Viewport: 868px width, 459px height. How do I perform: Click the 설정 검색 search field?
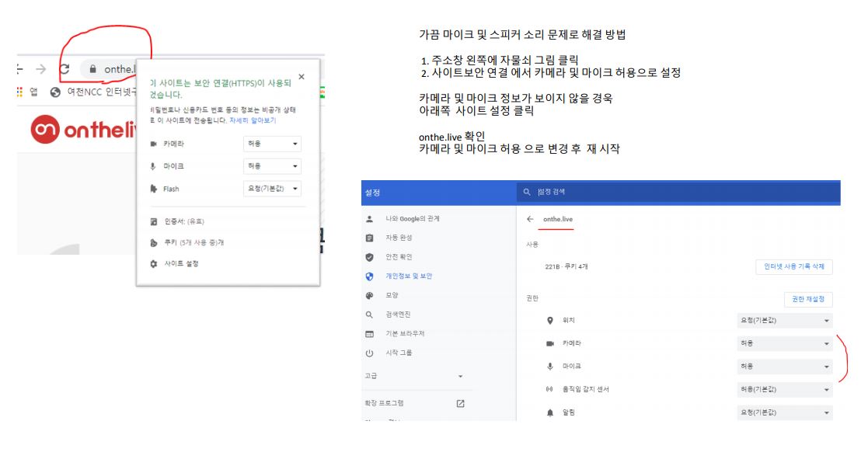(676, 192)
